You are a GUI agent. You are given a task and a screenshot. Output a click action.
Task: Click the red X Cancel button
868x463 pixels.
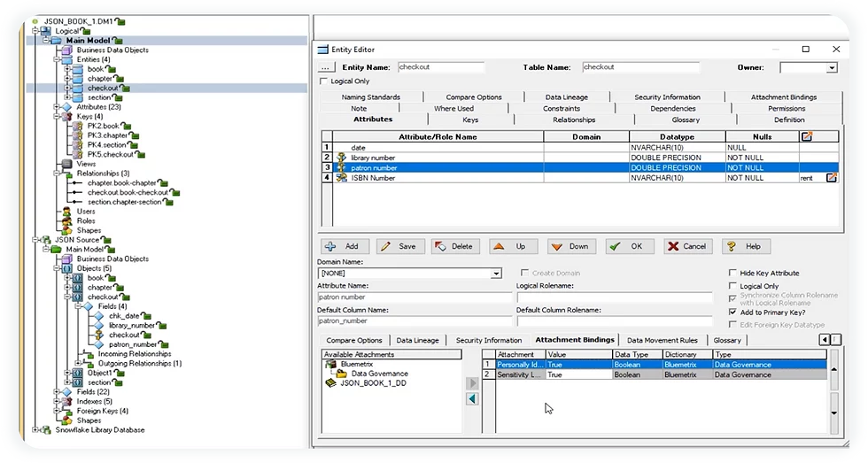pyautogui.click(x=687, y=246)
